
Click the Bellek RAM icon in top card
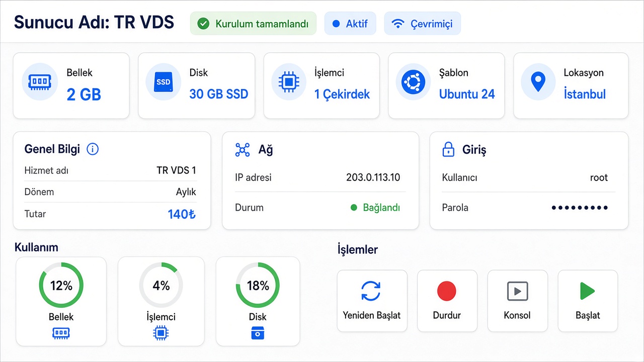(40, 81)
